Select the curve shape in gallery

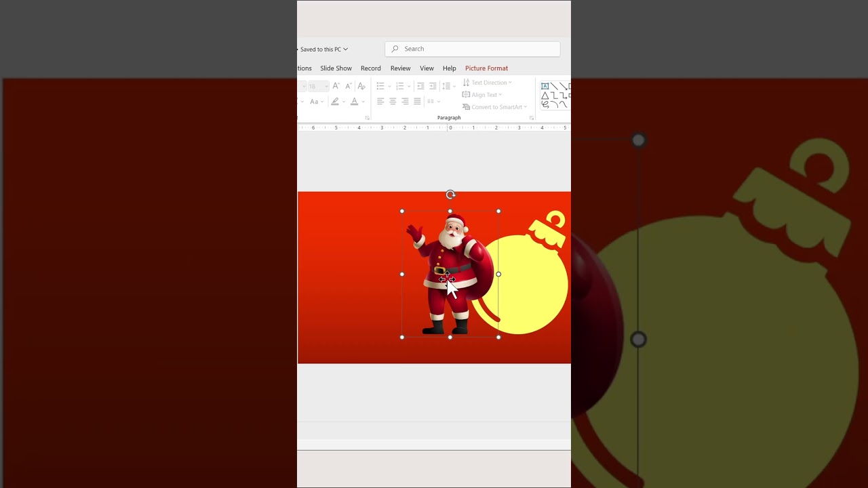[564, 104]
